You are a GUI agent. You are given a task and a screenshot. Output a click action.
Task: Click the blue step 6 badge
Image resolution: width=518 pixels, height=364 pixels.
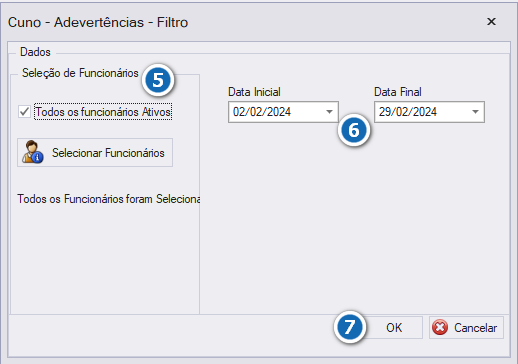coord(354,130)
